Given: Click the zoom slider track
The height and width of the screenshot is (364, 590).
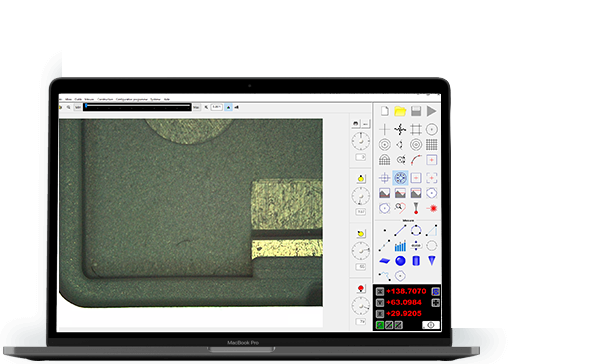Looking at the screenshot, I should (137, 107).
